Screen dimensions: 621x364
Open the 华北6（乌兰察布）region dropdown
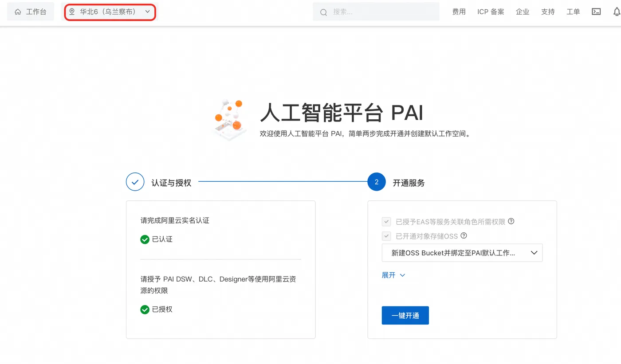pos(110,12)
